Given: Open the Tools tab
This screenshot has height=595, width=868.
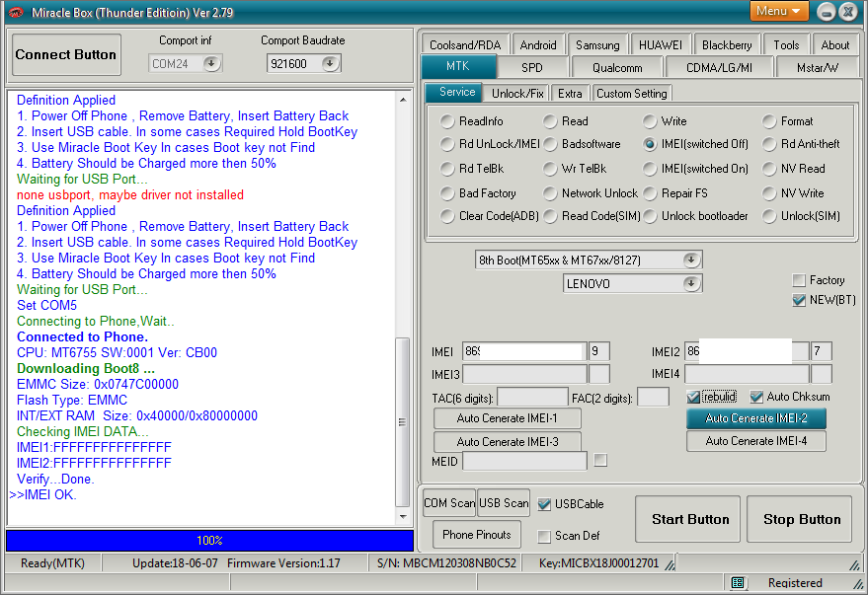Looking at the screenshot, I should (786, 44).
